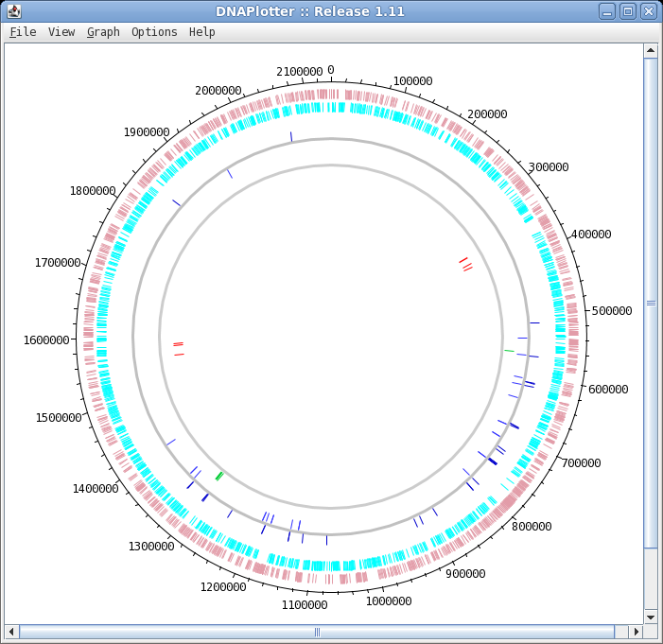
Task: Click the Java window icon in title bar
Action: click(x=14, y=11)
